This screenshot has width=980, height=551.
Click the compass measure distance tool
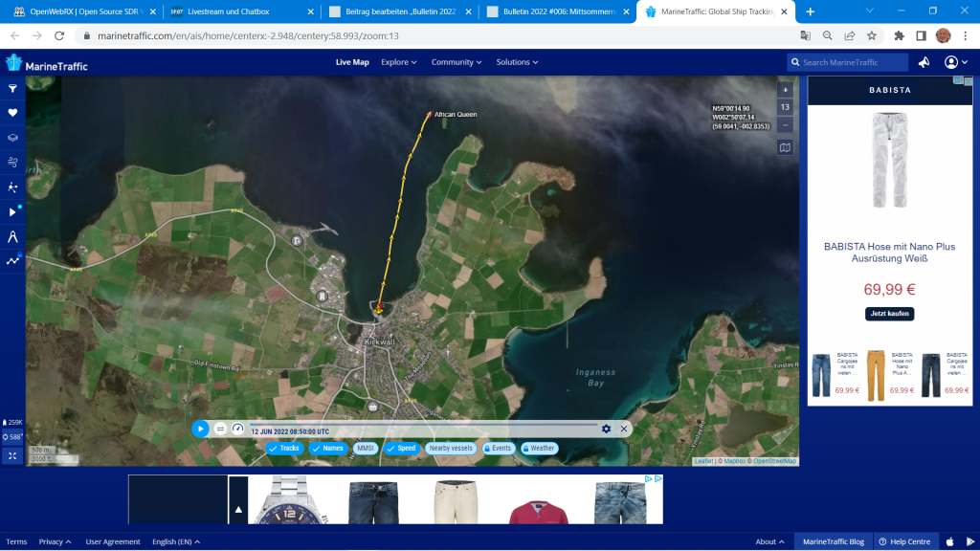tap(12, 236)
